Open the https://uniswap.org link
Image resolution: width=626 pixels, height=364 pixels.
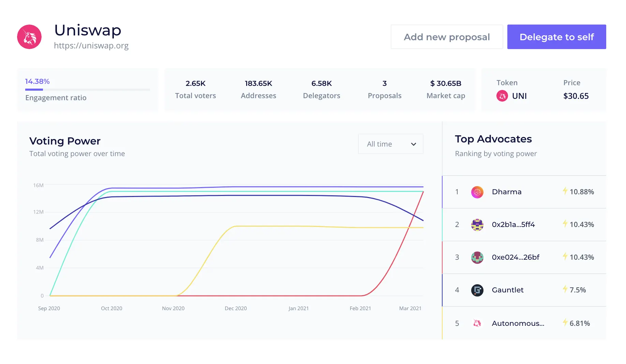(x=91, y=46)
